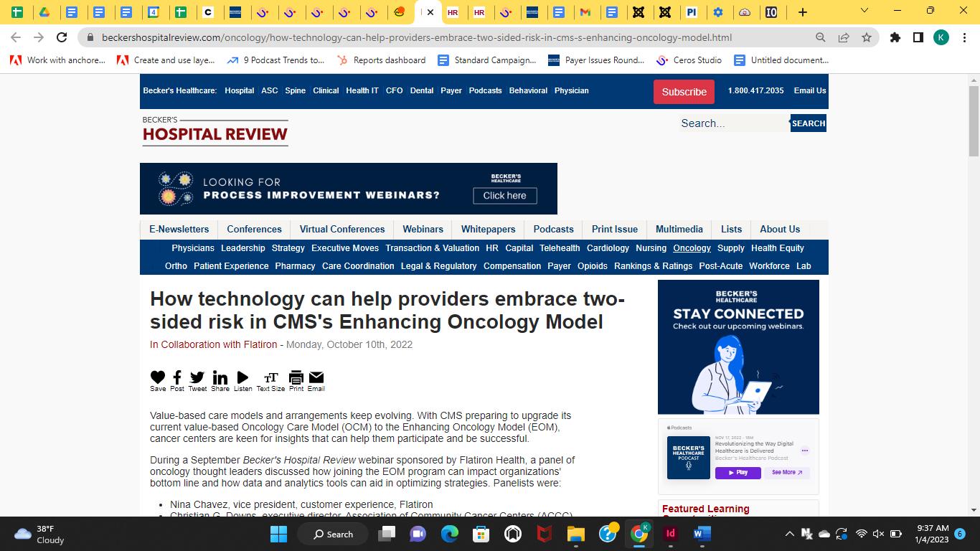980x551 pixels.
Task: Click the site Search input field
Action: pos(733,123)
